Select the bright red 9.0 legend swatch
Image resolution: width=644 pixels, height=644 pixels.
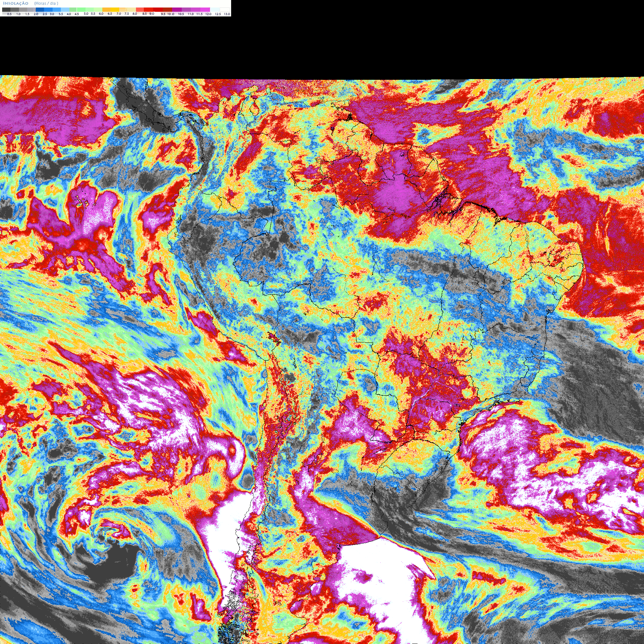click(x=148, y=10)
